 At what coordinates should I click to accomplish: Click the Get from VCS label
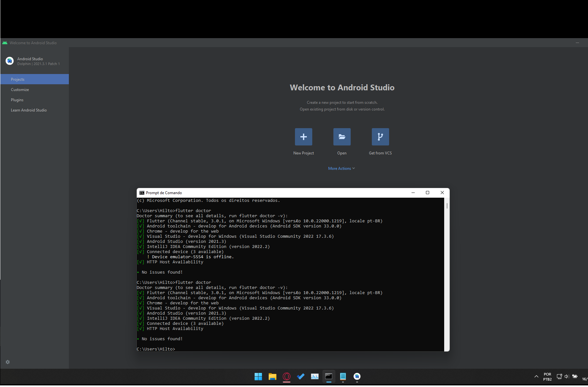(380, 153)
